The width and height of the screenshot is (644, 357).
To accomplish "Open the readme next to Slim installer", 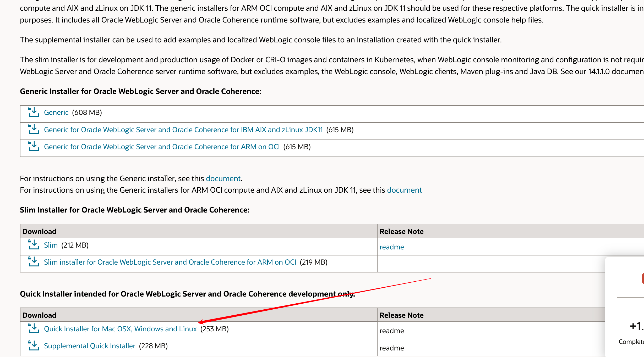I will [391, 247].
